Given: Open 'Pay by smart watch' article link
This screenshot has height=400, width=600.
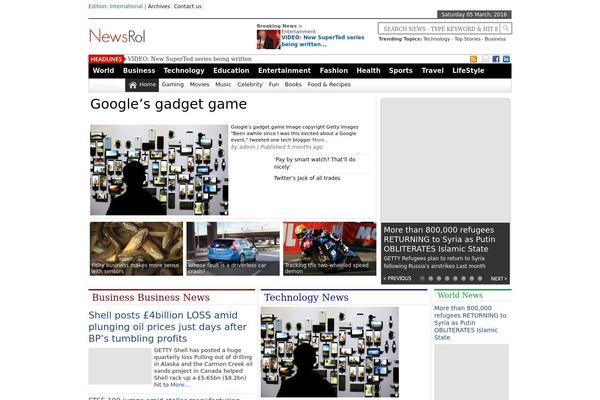Looking at the screenshot, I should coord(315,163).
